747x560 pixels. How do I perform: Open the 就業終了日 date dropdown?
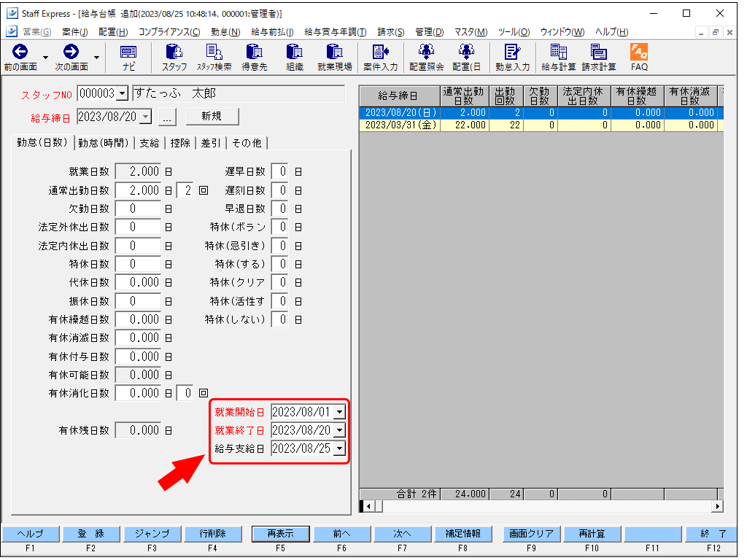[x=339, y=430]
